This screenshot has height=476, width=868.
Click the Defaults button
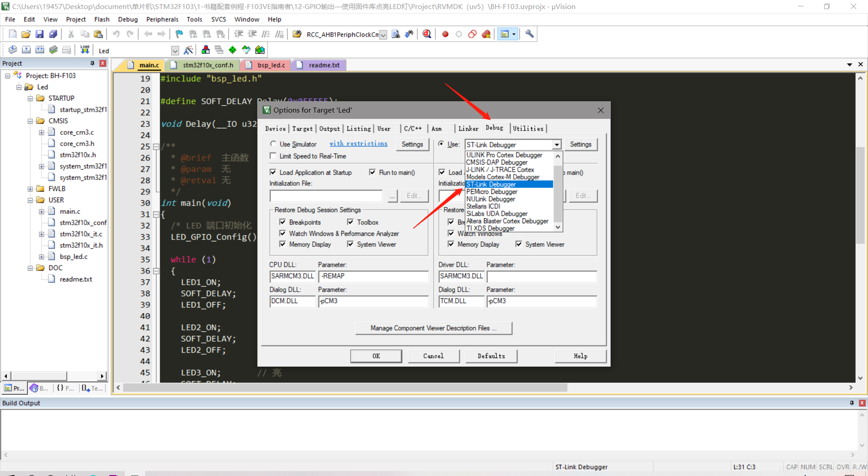491,356
